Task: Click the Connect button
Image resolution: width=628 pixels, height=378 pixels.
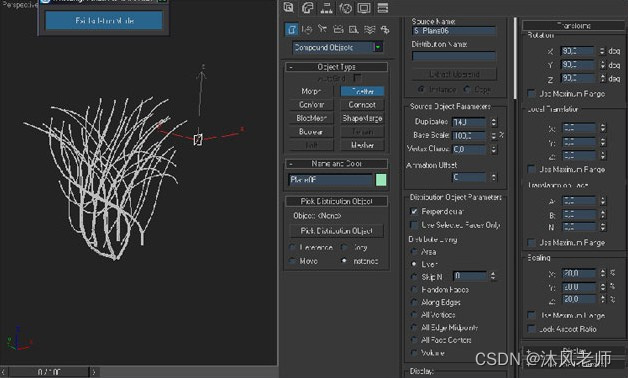Action: pyautogui.click(x=362, y=105)
